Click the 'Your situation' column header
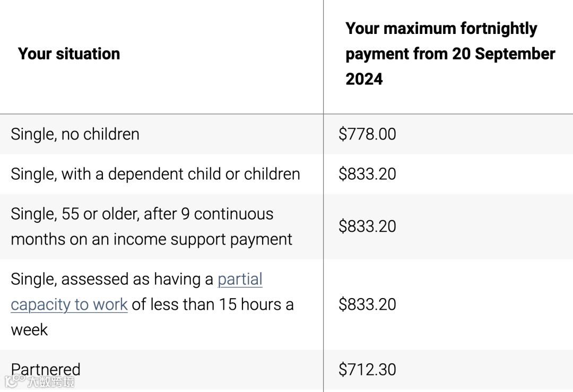This screenshot has height=392, width=573. [68, 54]
